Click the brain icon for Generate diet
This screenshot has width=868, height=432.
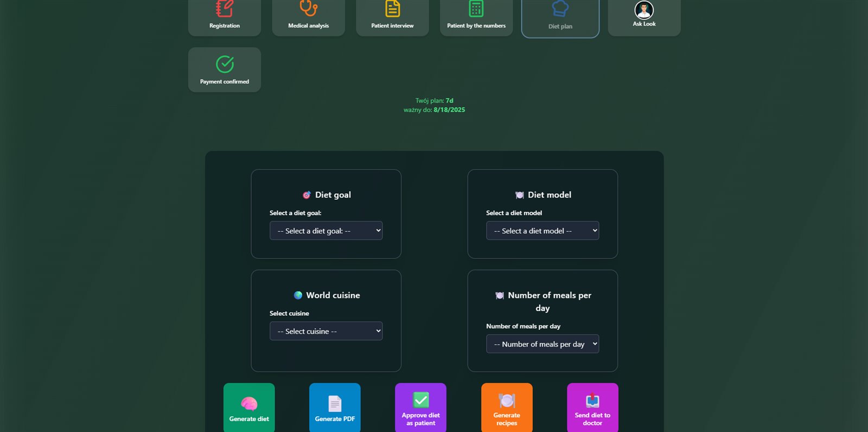point(249,403)
